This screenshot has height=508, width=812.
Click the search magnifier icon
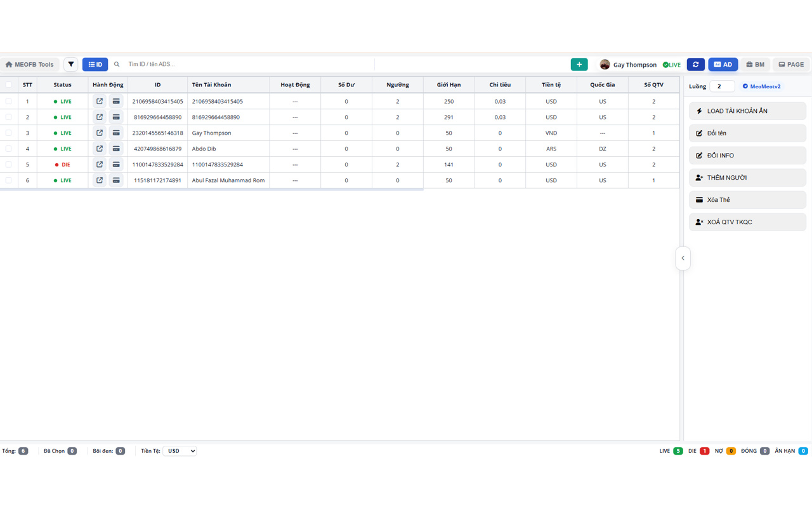pos(117,64)
